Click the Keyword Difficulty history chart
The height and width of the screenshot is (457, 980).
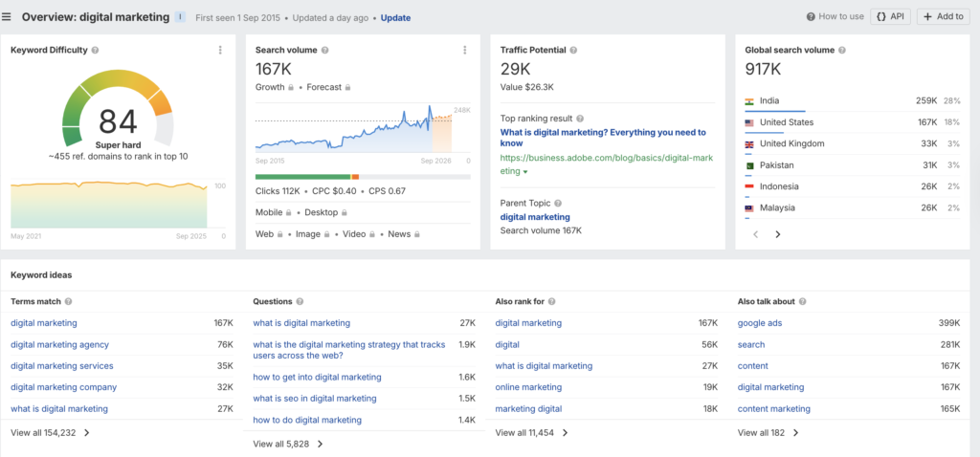(x=109, y=205)
